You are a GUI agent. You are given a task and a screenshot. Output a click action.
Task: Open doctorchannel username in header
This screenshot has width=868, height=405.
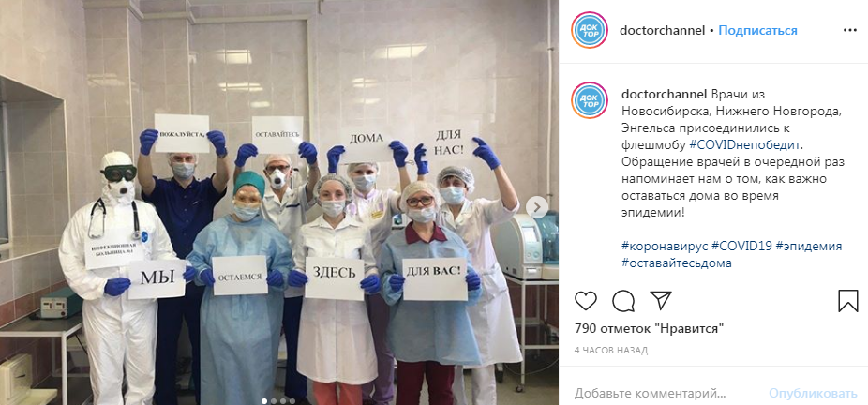coord(662,30)
